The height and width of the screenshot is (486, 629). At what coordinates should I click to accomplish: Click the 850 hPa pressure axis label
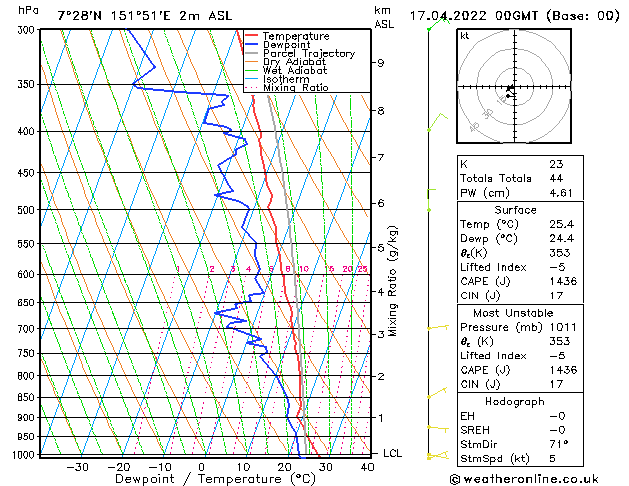click(26, 397)
